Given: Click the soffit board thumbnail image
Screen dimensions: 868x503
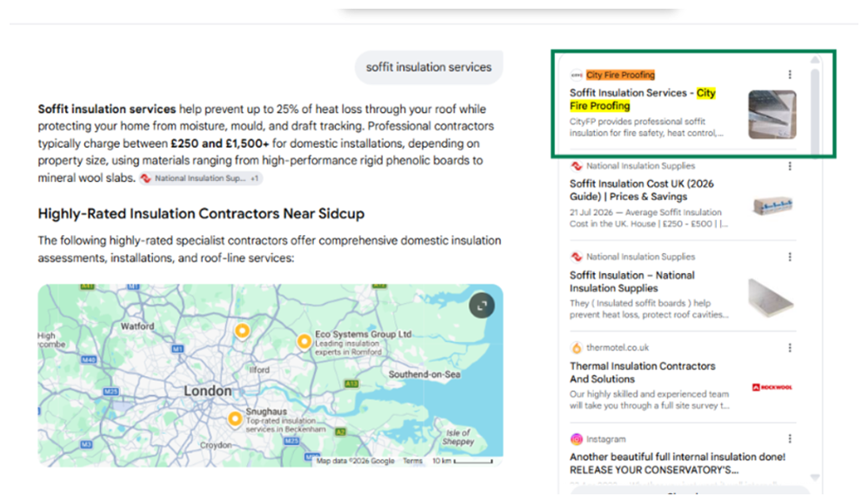Looking at the screenshot, I should 771,298.
